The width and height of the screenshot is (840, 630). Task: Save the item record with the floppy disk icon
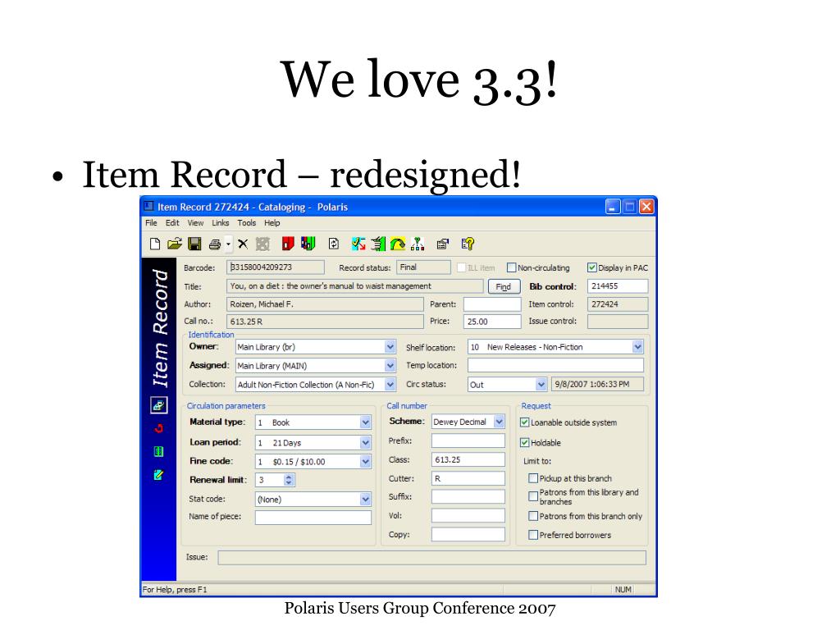pos(194,244)
